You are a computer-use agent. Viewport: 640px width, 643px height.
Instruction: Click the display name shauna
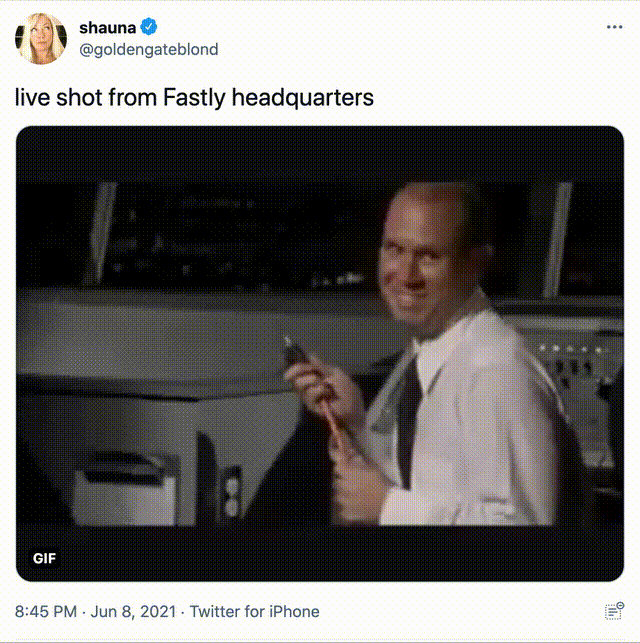click(107, 28)
